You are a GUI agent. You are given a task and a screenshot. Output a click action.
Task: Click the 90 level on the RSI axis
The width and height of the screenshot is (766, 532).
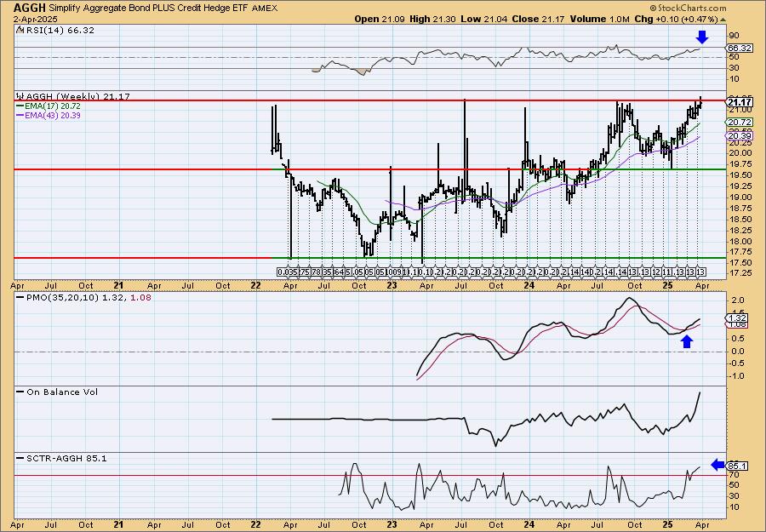(x=735, y=36)
